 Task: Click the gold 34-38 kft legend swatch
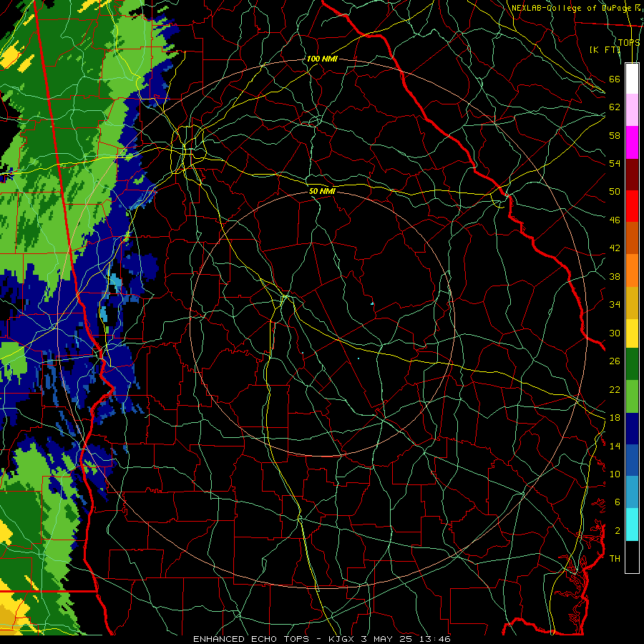(632, 303)
